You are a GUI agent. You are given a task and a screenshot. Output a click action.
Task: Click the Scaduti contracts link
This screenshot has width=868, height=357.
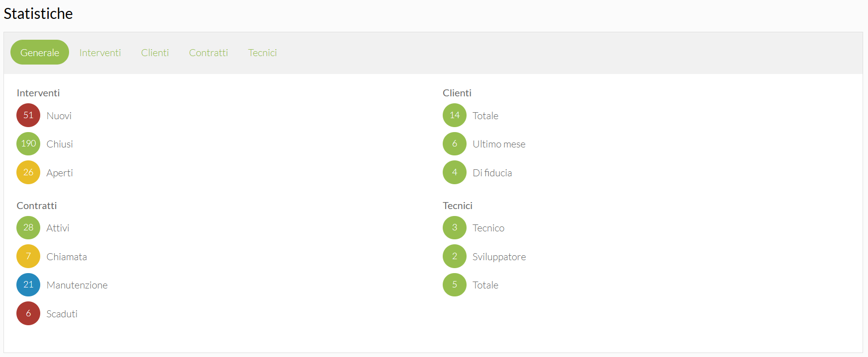click(x=62, y=314)
